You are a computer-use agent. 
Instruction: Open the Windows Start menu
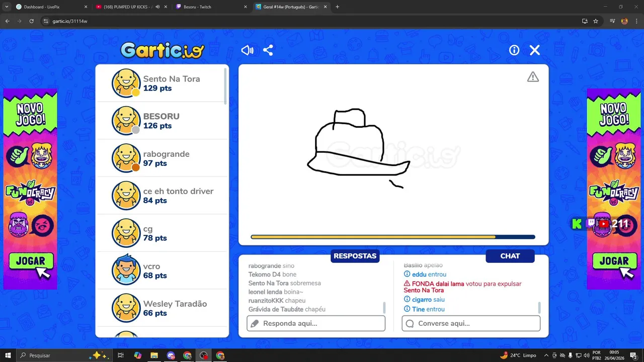(8, 355)
